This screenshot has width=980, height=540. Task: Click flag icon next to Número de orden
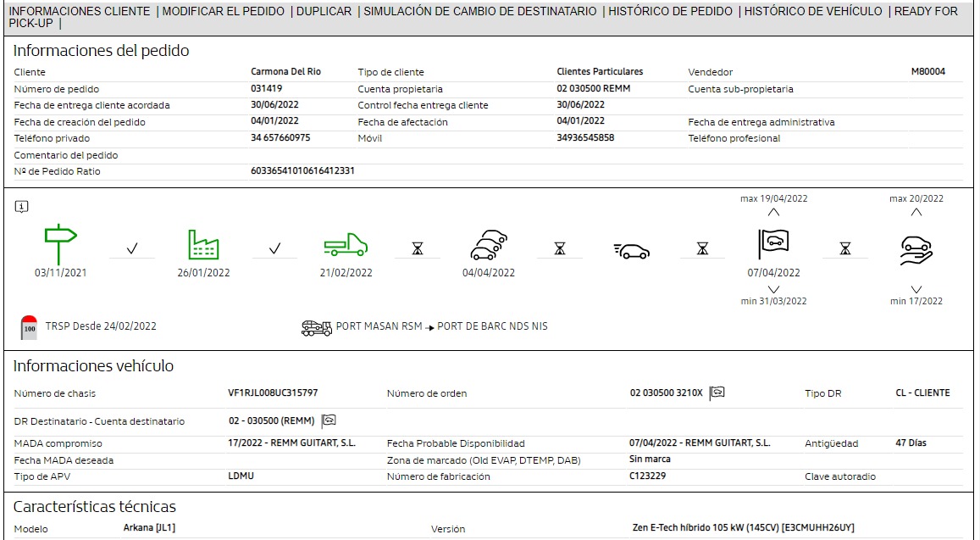click(x=717, y=393)
